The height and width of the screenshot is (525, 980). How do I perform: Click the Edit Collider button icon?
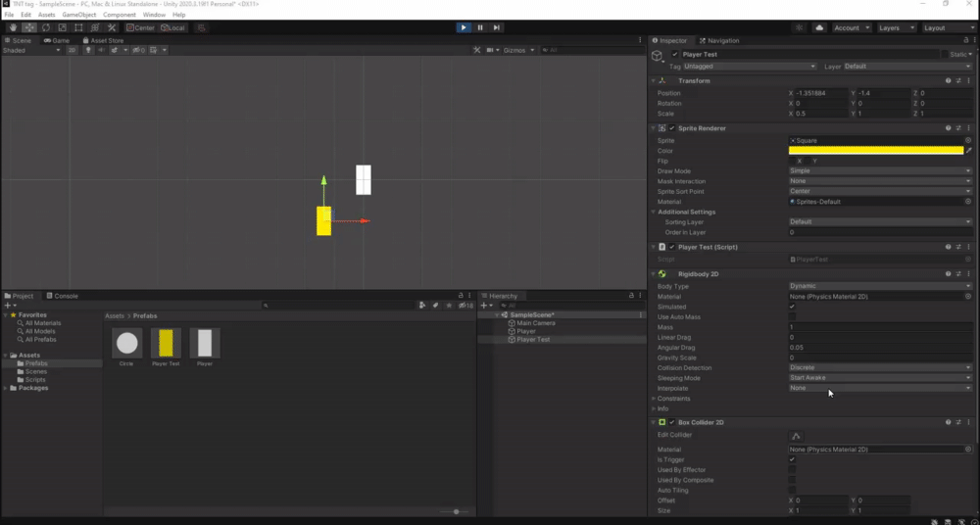796,436
